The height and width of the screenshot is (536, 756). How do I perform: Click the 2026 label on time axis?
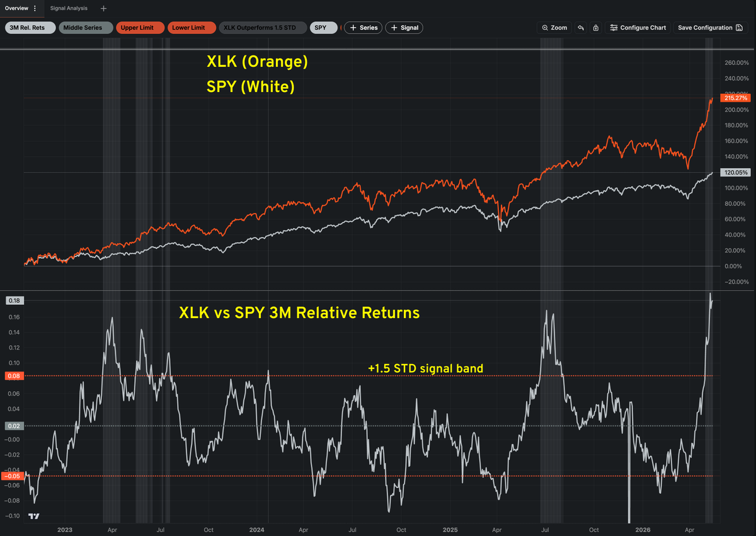pyautogui.click(x=642, y=530)
